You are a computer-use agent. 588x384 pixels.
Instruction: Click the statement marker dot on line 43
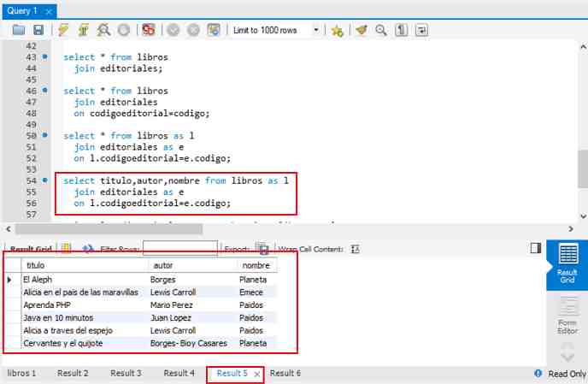44,56
